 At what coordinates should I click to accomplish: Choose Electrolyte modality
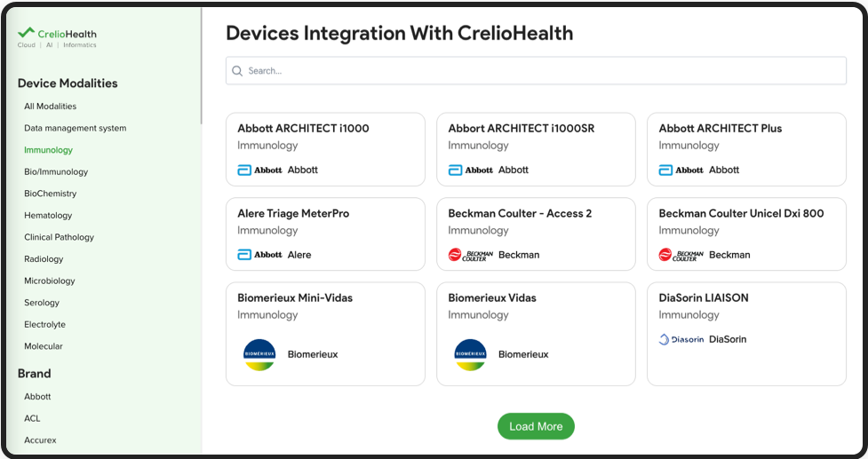click(x=44, y=325)
